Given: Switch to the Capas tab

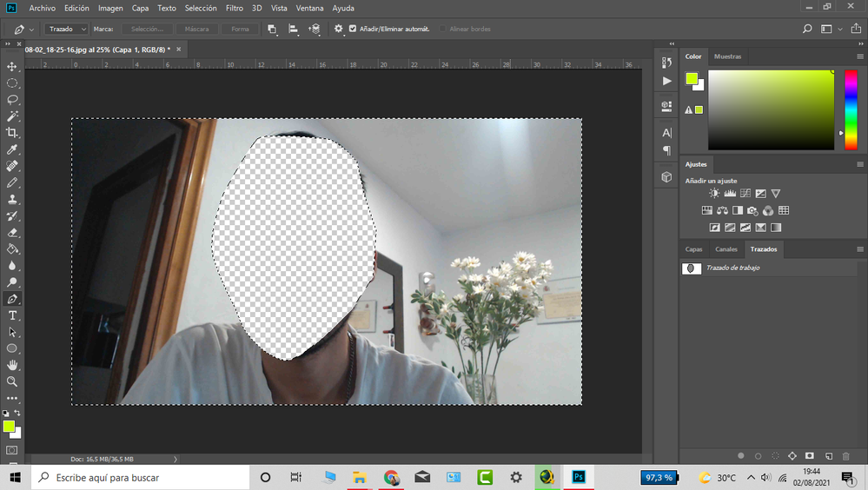Looking at the screenshot, I should point(693,249).
